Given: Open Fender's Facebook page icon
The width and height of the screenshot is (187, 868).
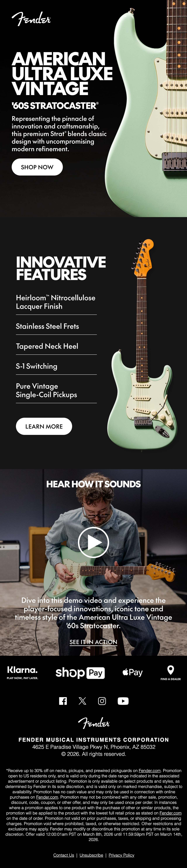Looking at the screenshot, I should point(63,701).
